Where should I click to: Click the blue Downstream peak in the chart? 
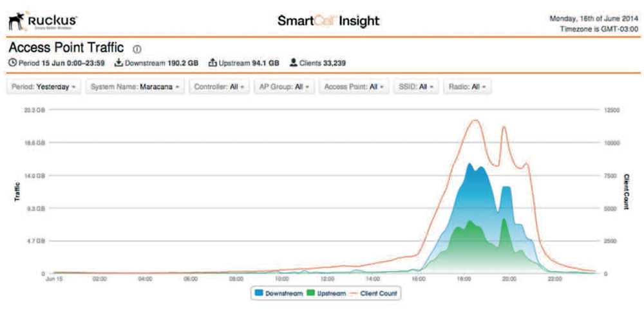469,166
